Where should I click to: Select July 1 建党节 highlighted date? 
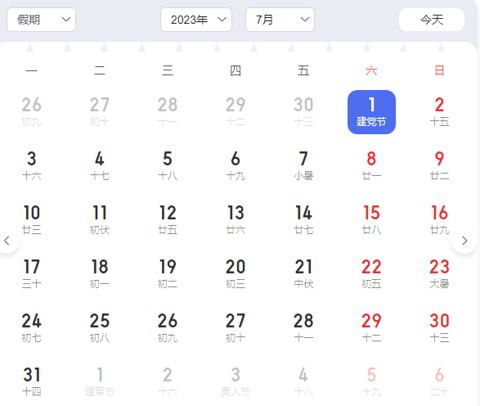coord(372,112)
